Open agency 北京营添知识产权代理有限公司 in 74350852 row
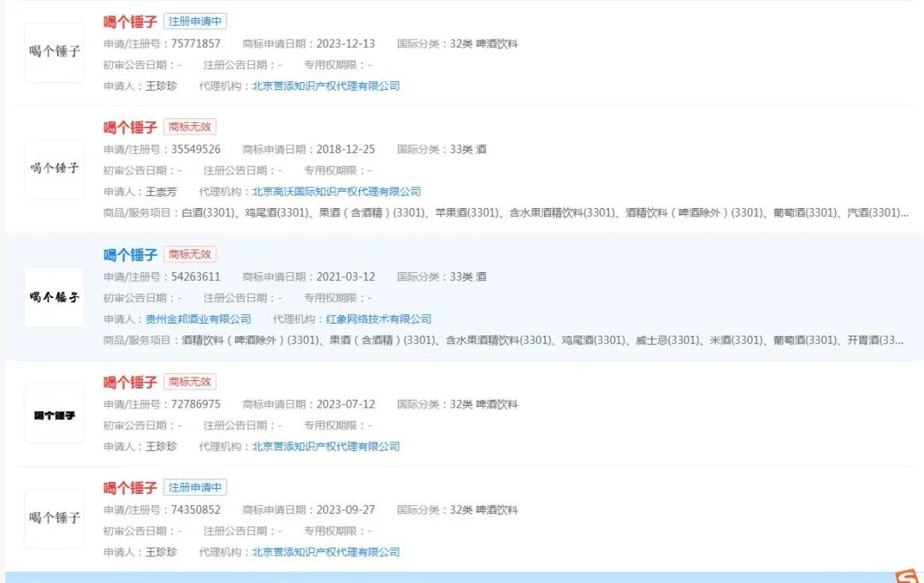This screenshot has width=924, height=583. [326, 552]
